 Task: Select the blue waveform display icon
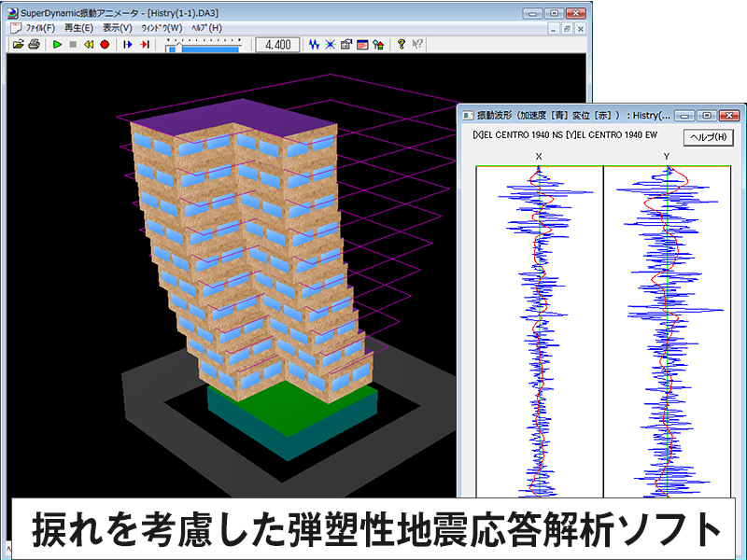click(314, 45)
